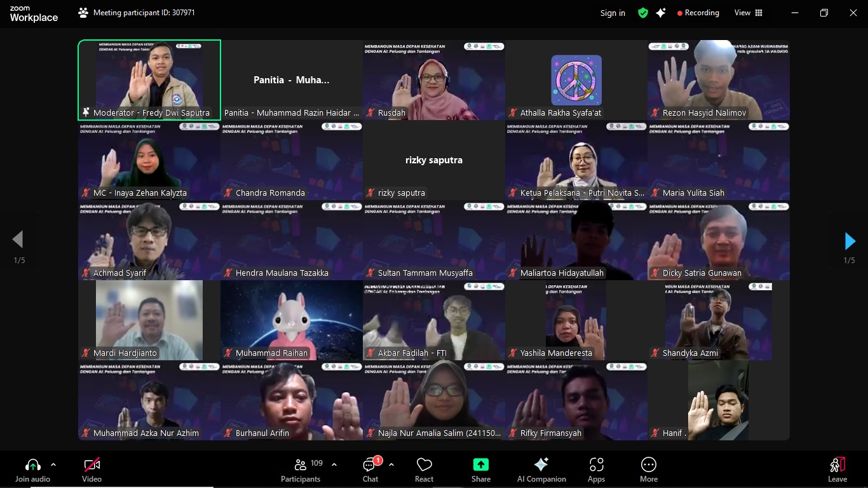The image size is (868, 488).
Task: Select Akbar Fadilah - FTI video tile
Action: [x=434, y=321]
